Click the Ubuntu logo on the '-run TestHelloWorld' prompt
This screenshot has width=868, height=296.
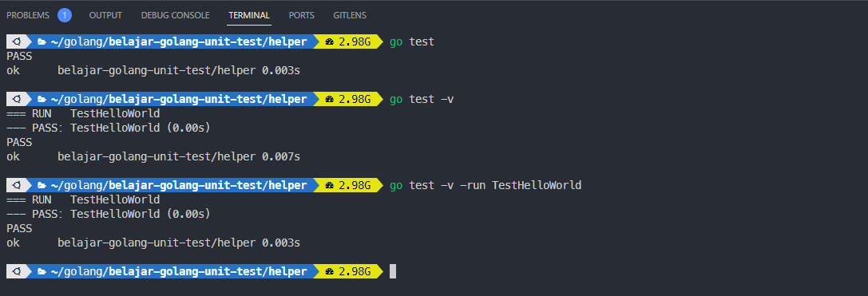[17, 185]
